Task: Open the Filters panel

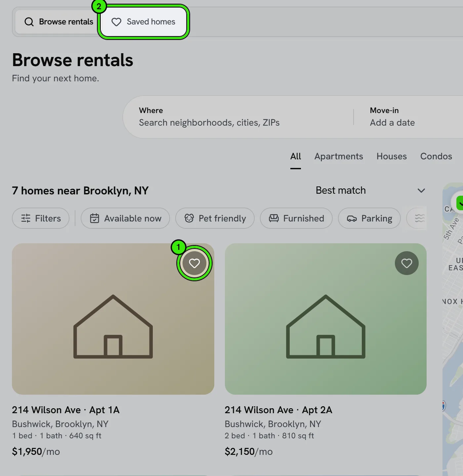Action: 41,218
